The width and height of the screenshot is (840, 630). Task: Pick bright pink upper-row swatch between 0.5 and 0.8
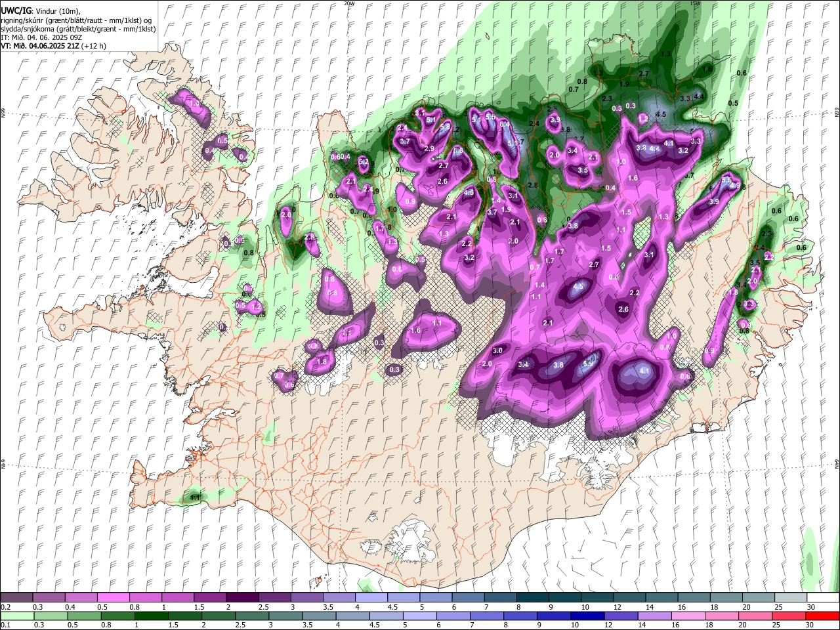tap(114, 598)
